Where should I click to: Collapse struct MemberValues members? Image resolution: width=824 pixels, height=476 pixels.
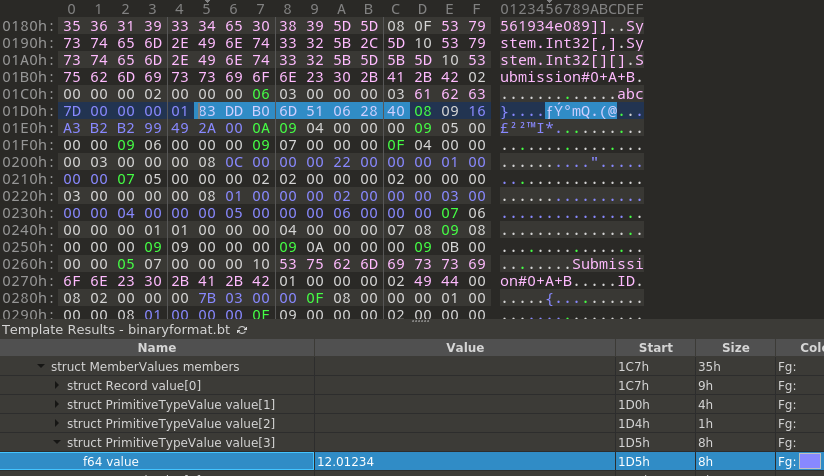40,366
